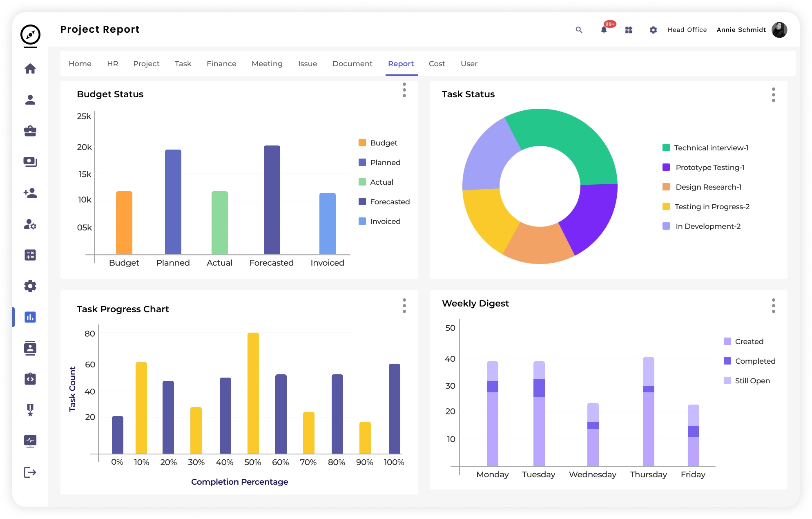Select the sidebar calculator icon

pos(30,255)
